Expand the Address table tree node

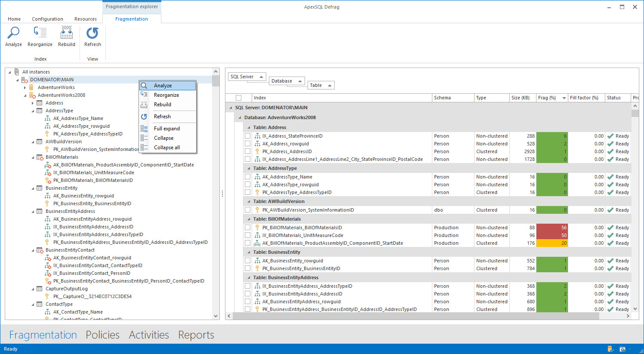click(33, 103)
